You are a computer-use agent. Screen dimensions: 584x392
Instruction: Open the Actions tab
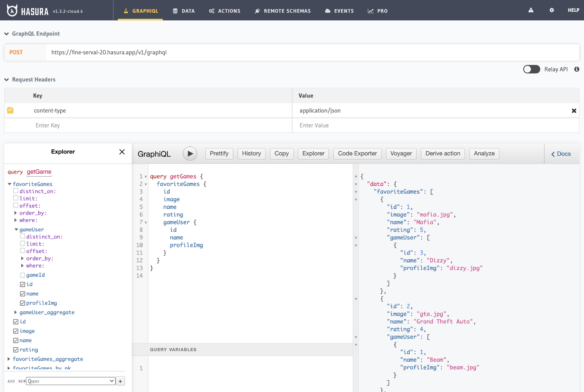pos(224,11)
